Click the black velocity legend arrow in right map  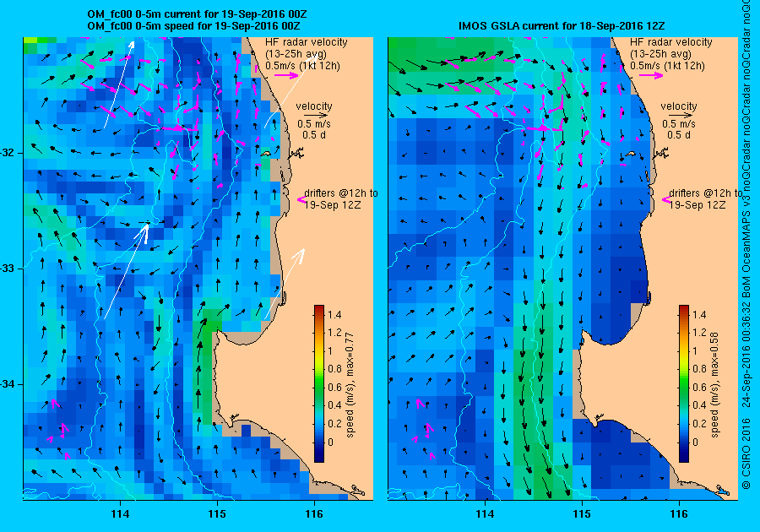click(x=681, y=116)
